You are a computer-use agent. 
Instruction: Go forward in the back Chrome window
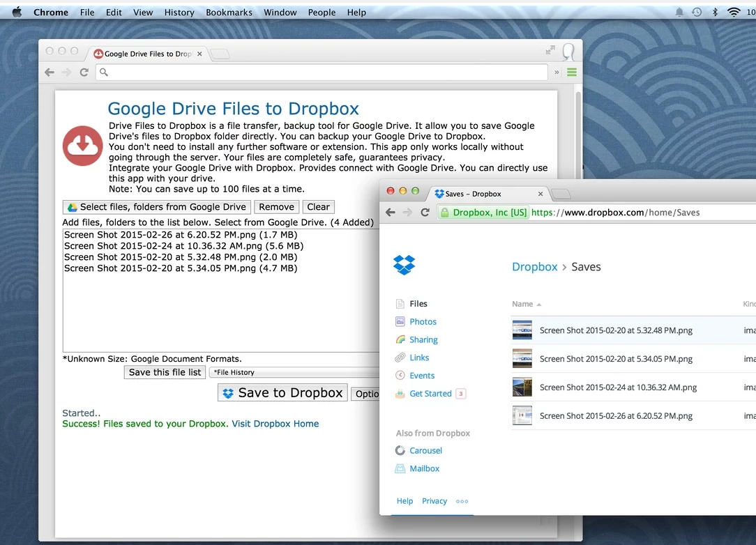click(66, 72)
